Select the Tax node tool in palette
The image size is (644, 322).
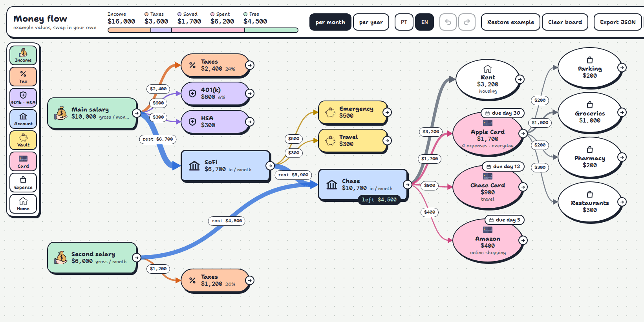(23, 77)
